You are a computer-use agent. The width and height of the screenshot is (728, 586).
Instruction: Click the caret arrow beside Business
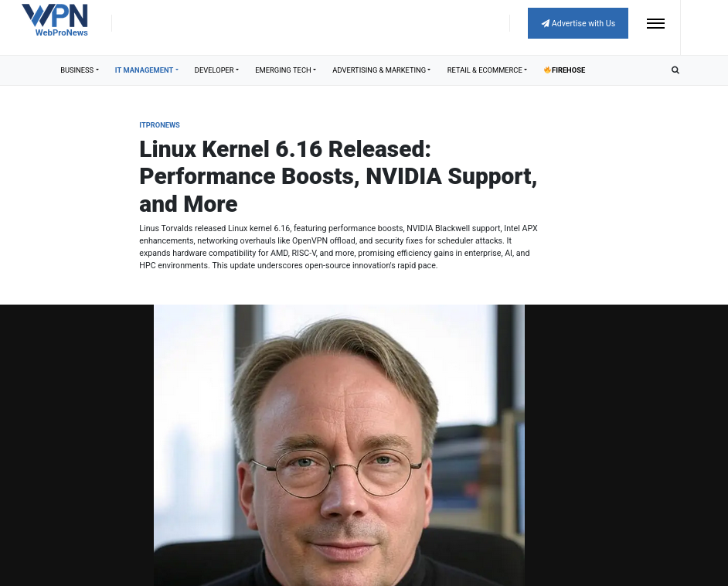(97, 70)
